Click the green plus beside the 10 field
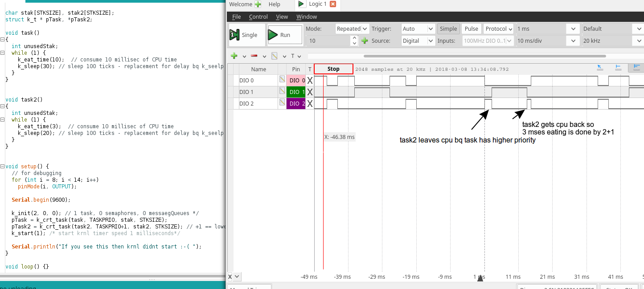Image resolution: width=644 pixels, height=289 pixels. tap(365, 41)
